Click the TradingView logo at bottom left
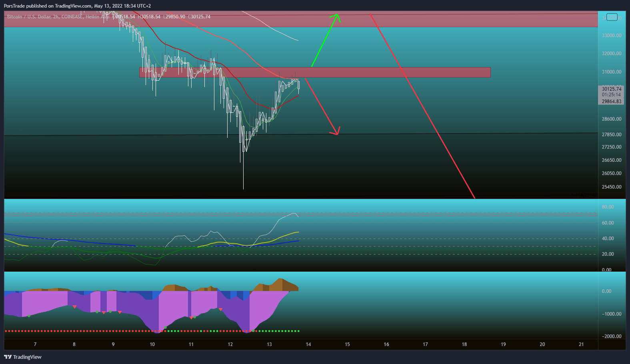Screen dimensions: 630x364 23,357
